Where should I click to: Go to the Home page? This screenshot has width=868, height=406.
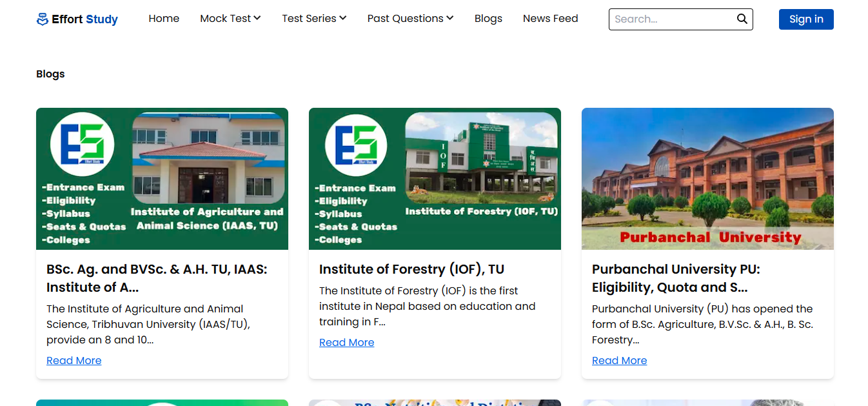(x=164, y=19)
